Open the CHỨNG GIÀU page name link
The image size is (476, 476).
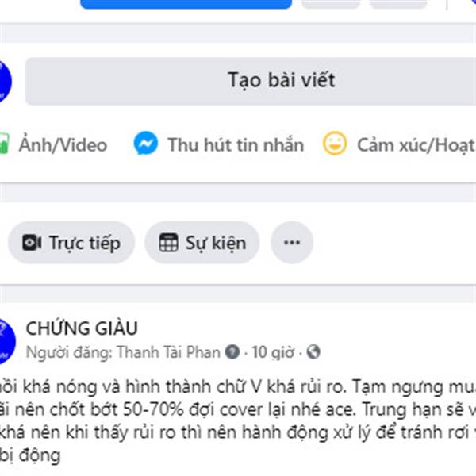pyautogui.click(x=82, y=328)
